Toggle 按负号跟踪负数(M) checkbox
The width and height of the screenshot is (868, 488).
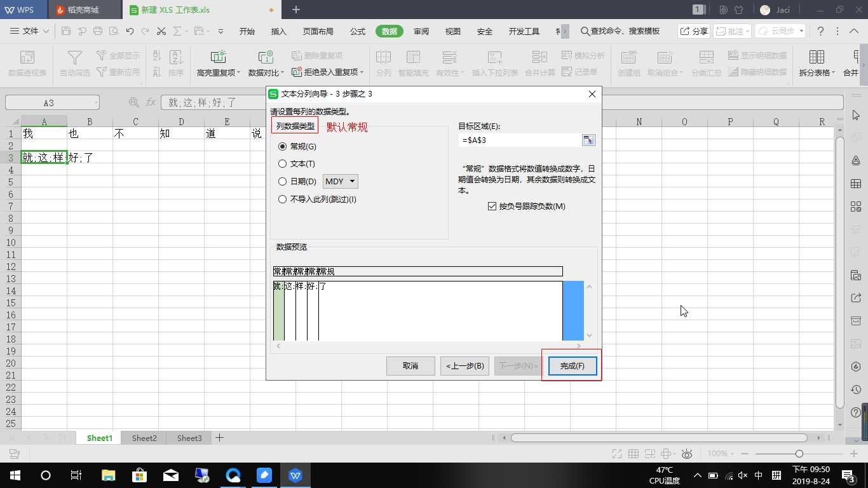(x=526, y=206)
